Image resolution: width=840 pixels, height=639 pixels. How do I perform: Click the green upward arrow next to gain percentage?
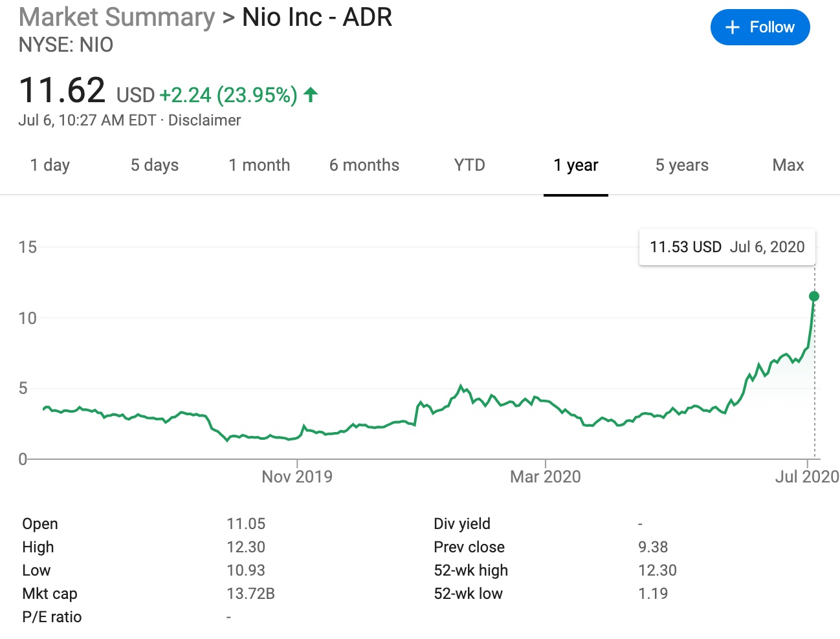[x=311, y=94]
